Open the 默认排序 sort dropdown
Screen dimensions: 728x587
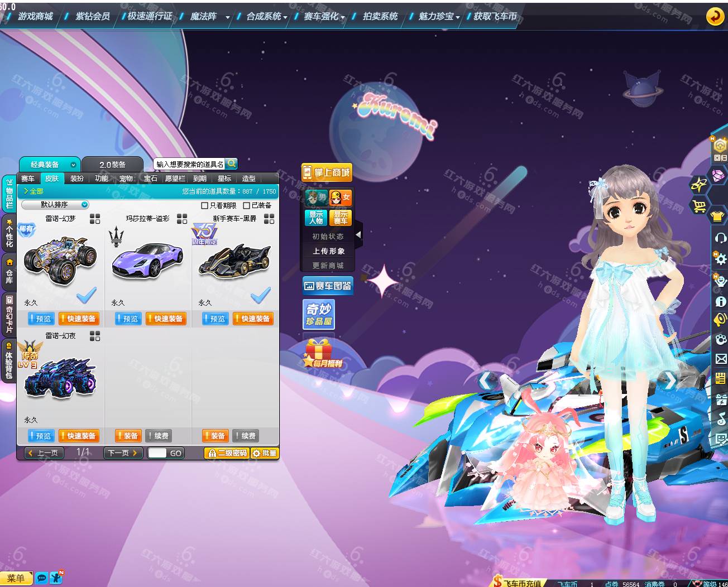click(55, 205)
